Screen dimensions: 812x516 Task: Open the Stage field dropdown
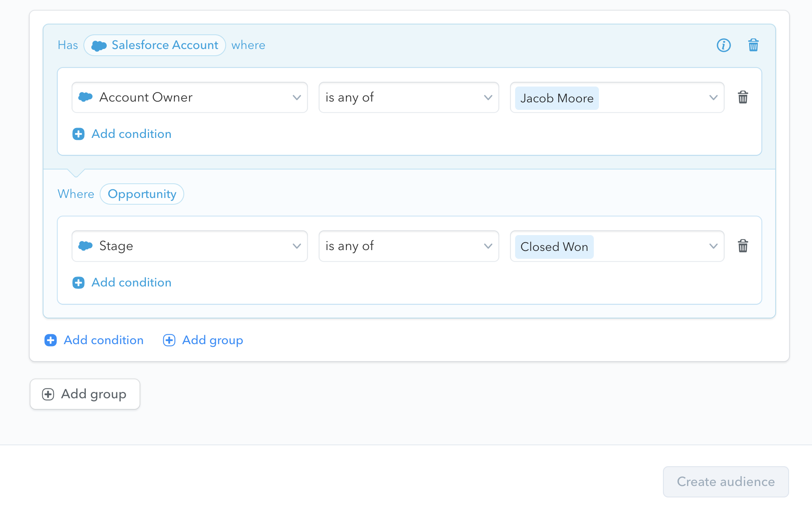tap(190, 246)
